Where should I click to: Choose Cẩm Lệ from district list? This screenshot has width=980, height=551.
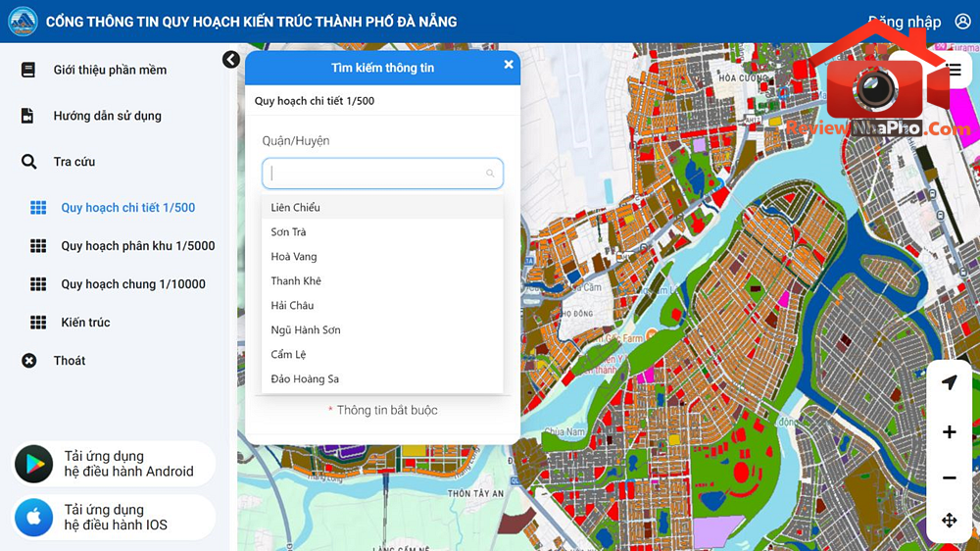click(382, 354)
